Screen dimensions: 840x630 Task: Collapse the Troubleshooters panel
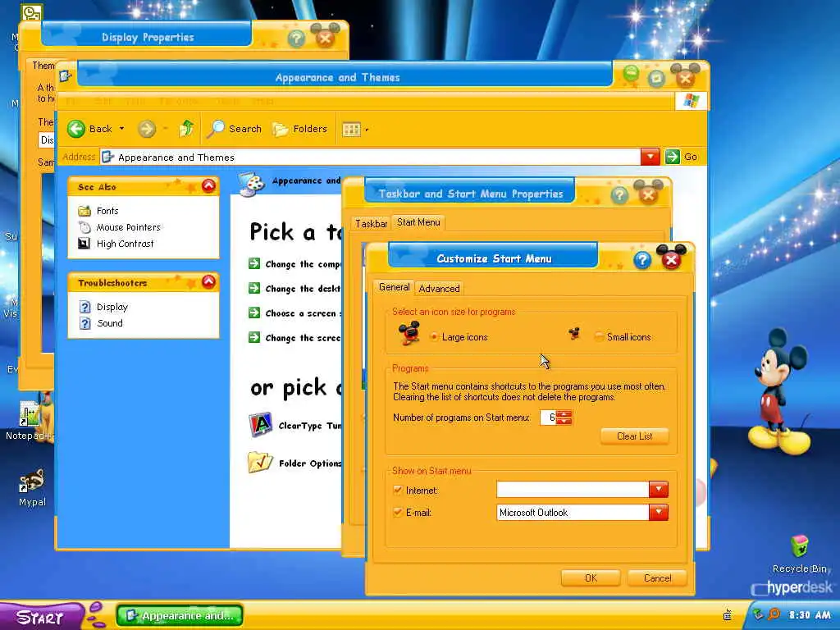(208, 282)
